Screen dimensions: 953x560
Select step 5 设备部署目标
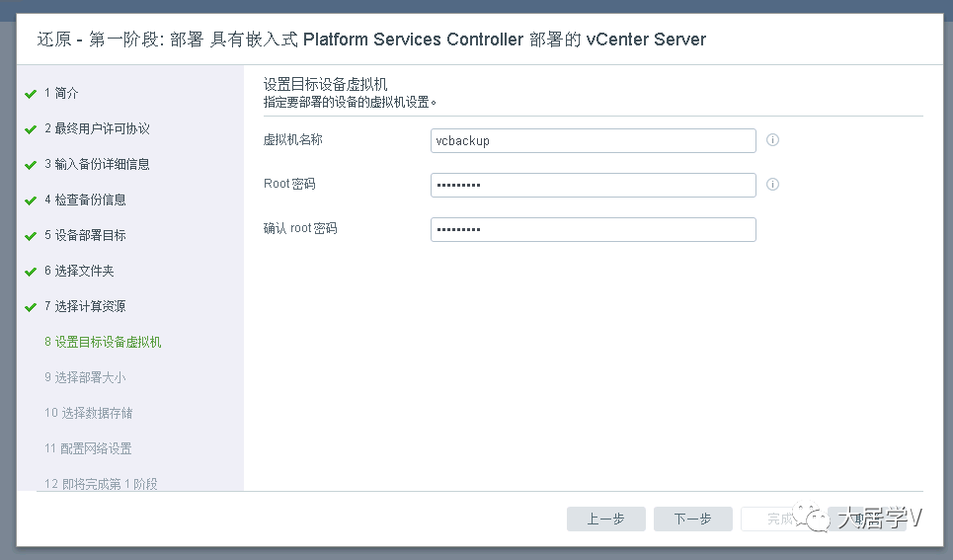85,235
